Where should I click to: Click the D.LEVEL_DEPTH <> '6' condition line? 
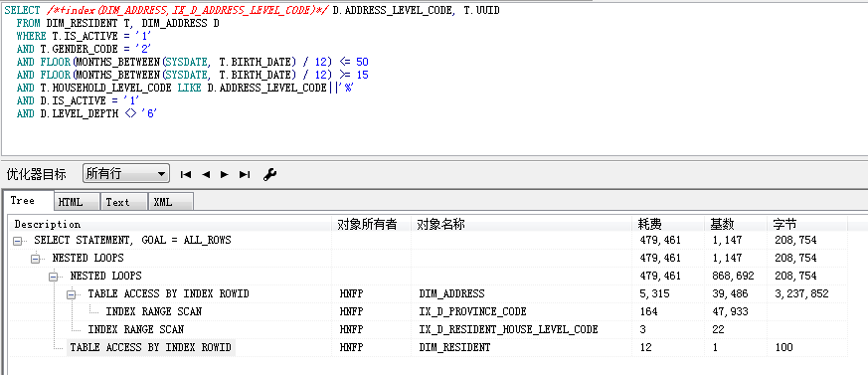(x=88, y=113)
